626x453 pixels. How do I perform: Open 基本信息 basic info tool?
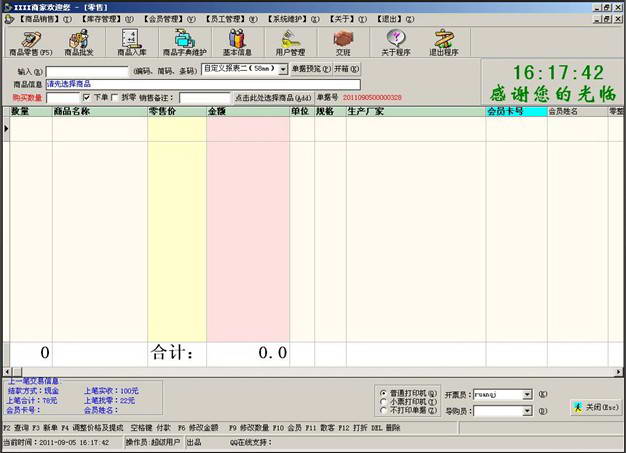tap(237, 43)
